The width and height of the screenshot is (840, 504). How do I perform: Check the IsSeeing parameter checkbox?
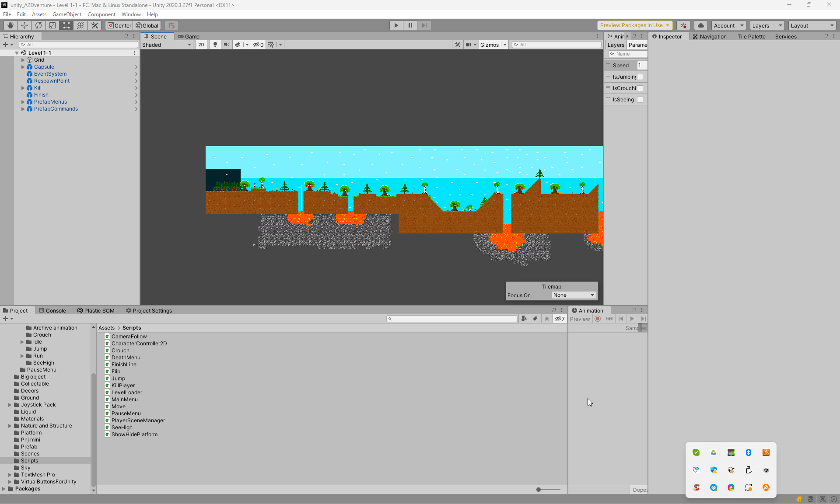point(640,100)
